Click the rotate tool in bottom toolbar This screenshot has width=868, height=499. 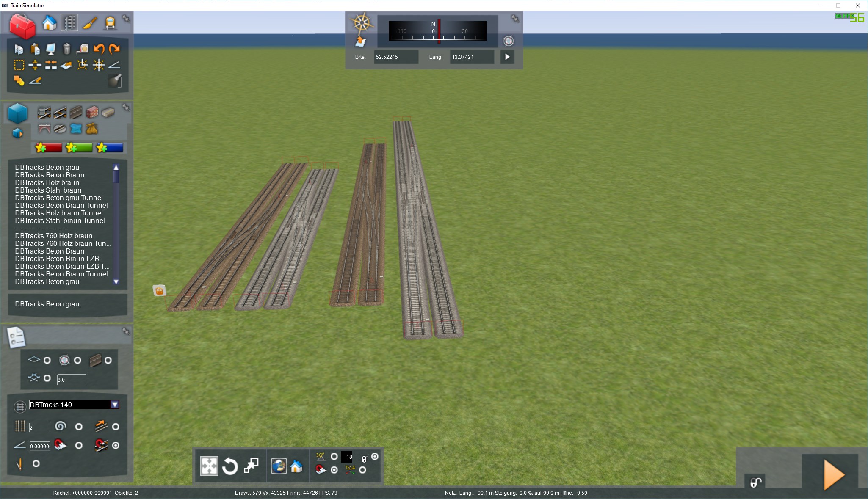pyautogui.click(x=230, y=466)
